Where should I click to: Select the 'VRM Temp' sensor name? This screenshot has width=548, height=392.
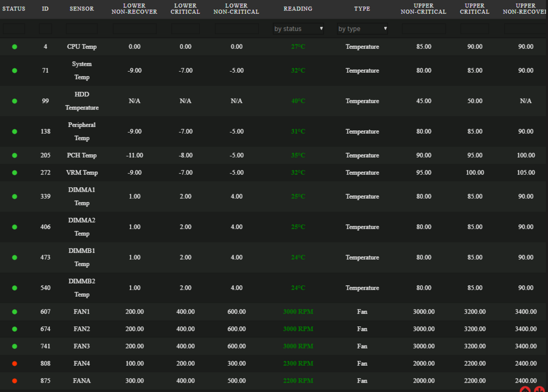click(x=82, y=172)
